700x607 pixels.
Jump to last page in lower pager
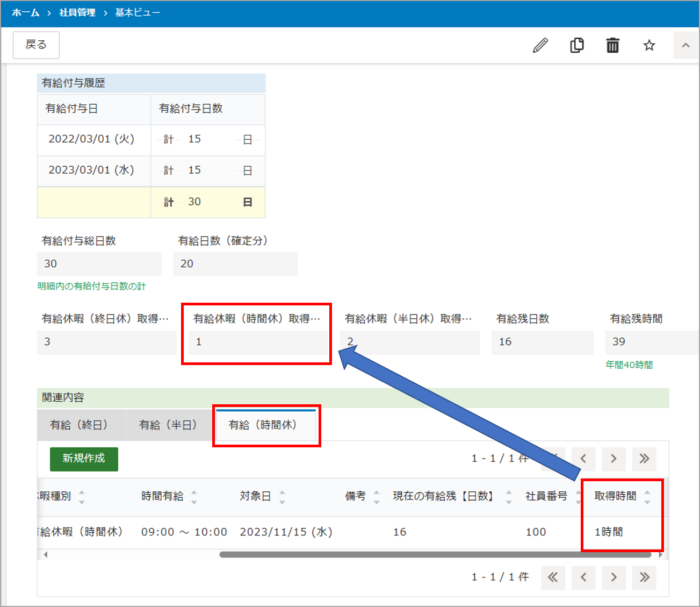pyautogui.click(x=644, y=577)
